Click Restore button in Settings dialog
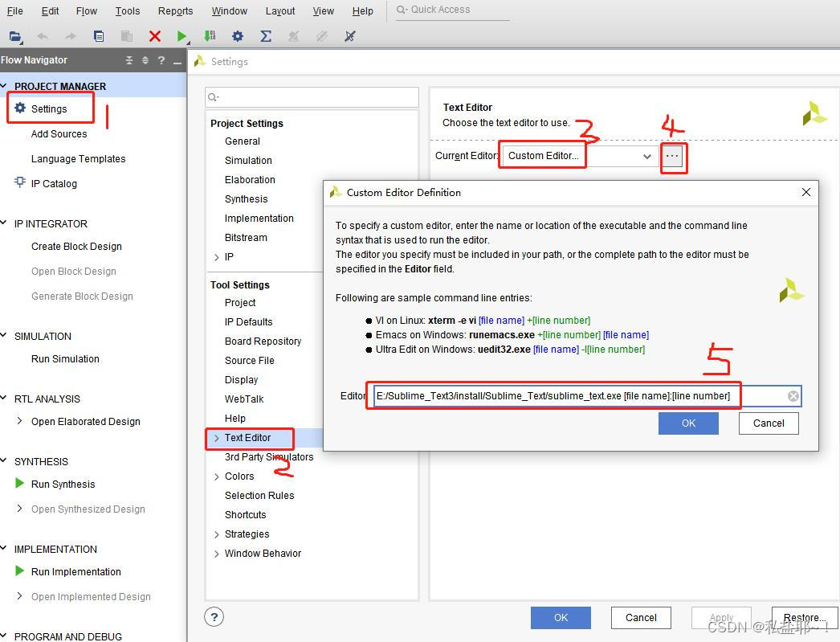Viewport: 840px width, 642px height. coord(805,617)
